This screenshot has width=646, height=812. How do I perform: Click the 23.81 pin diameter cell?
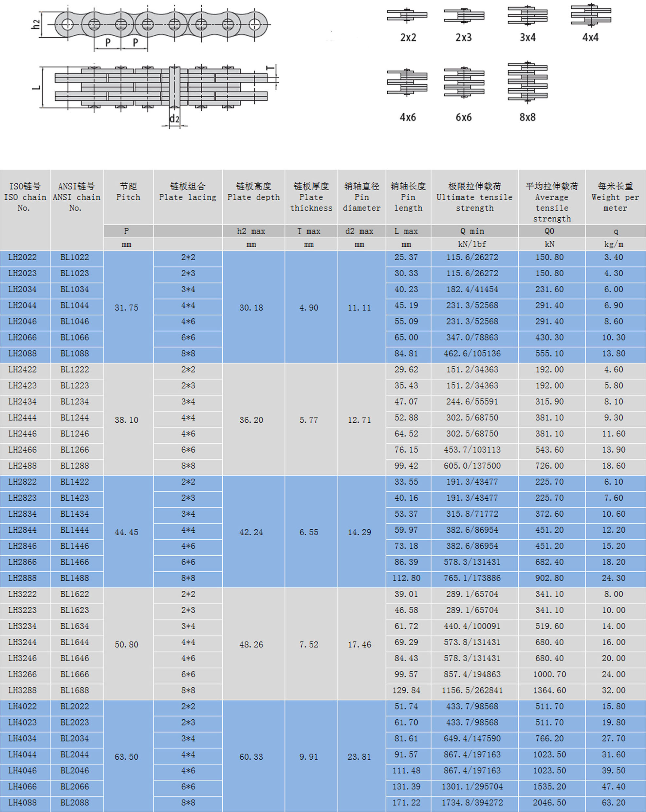[360, 757]
